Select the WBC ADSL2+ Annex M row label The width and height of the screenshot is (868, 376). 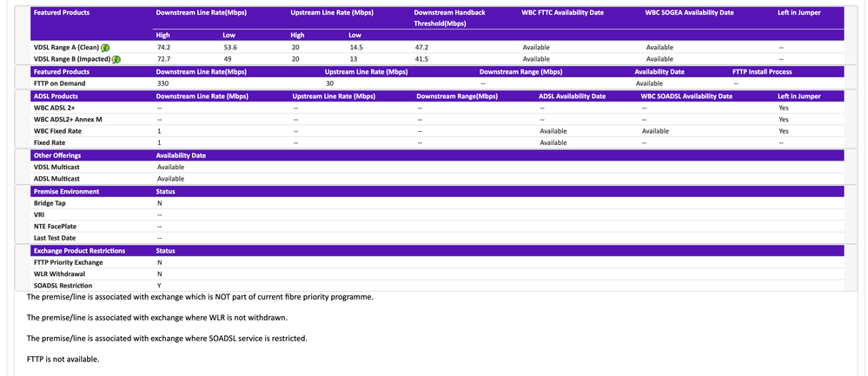pos(68,119)
